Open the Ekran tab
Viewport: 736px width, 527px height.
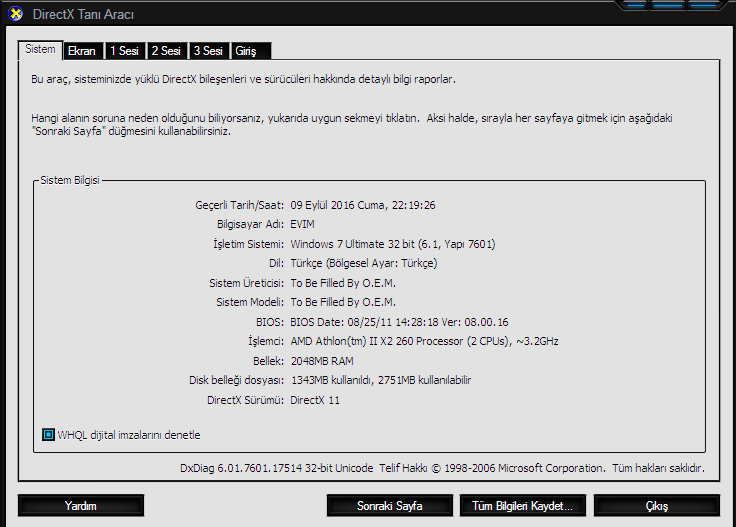click(83, 51)
